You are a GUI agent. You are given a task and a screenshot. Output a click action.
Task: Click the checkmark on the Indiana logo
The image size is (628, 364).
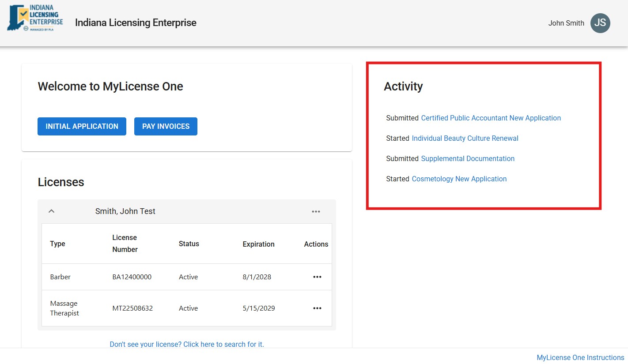click(24, 14)
